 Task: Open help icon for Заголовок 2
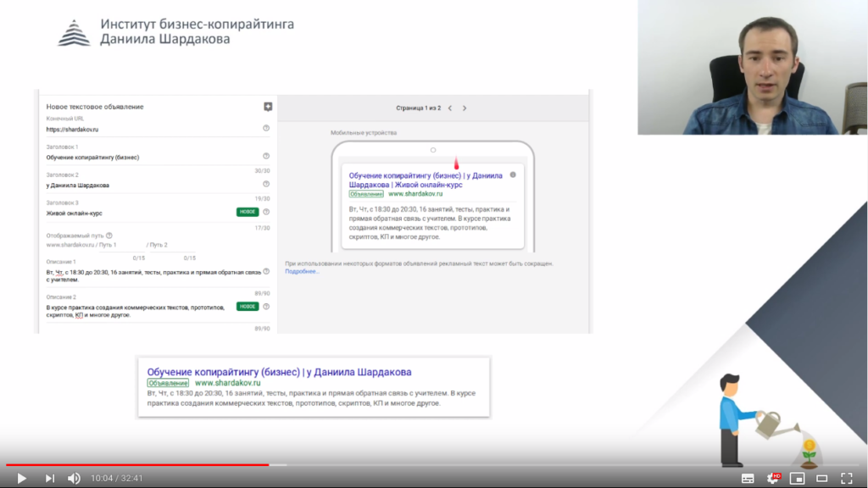[x=266, y=184]
